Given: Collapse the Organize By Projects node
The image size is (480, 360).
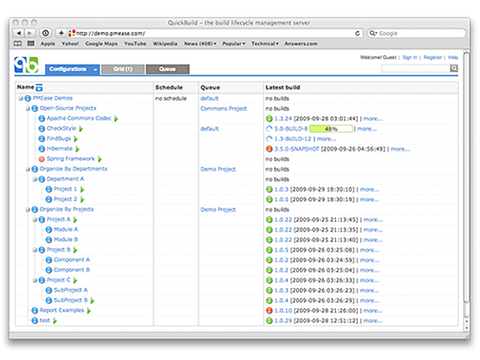Looking at the screenshot, I should coord(28,209).
